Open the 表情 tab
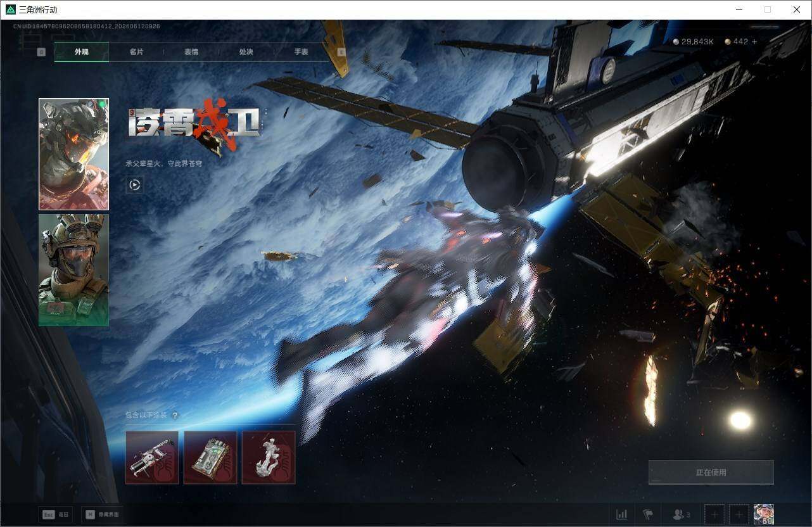The width and height of the screenshot is (812, 527). tap(191, 52)
